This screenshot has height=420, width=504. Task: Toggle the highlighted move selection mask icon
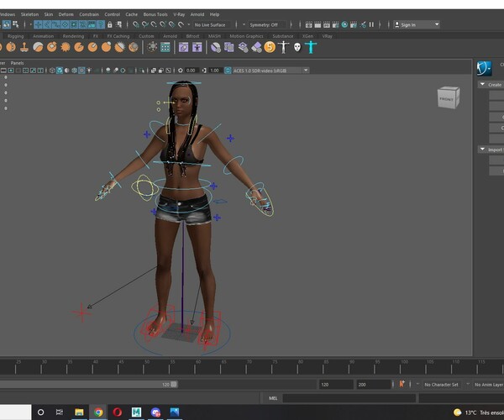coord(39,24)
